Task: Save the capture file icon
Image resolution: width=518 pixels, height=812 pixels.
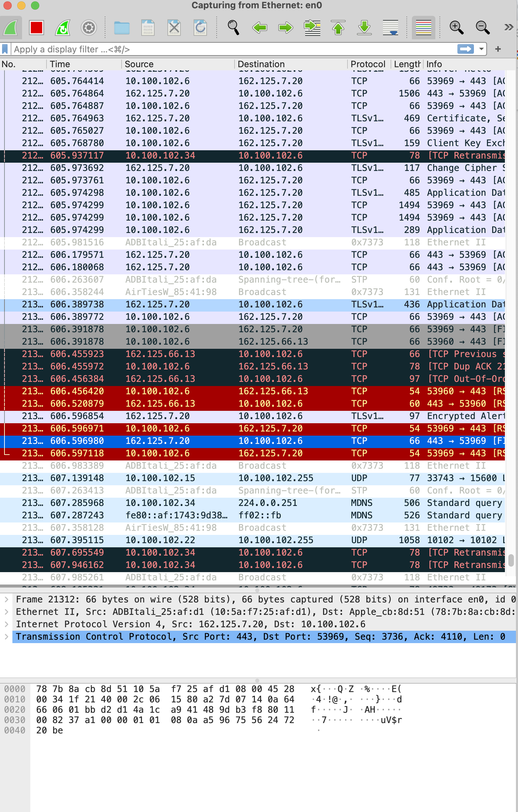Action: click(x=148, y=28)
